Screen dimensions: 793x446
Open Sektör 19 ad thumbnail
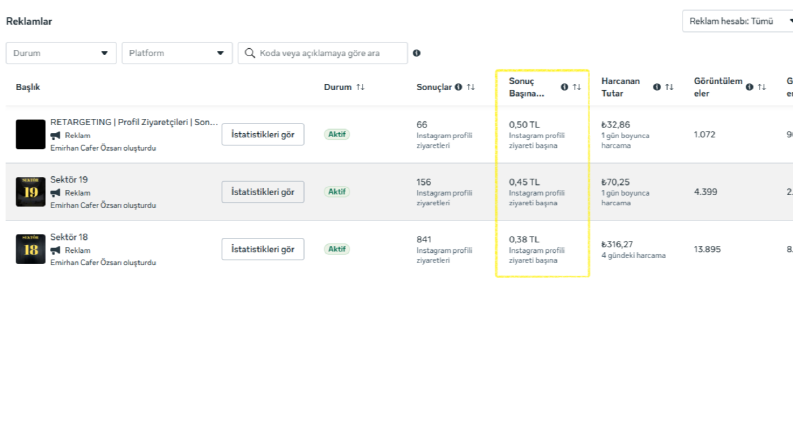[x=30, y=192]
